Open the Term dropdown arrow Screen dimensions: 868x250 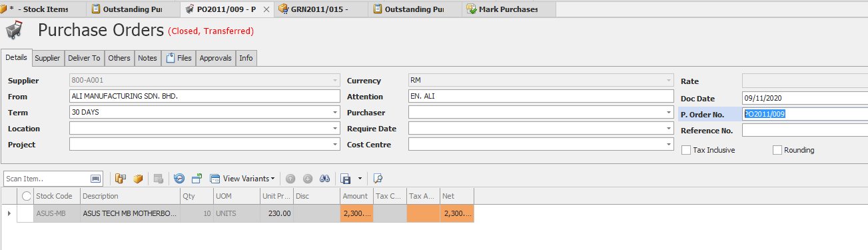(x=335, y=113)
